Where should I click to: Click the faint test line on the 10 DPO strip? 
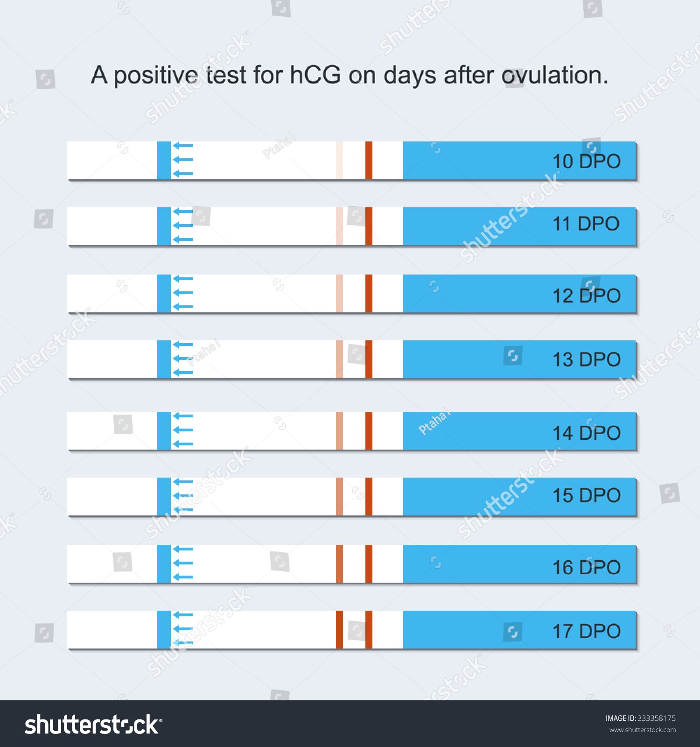(x=339, y=160)
